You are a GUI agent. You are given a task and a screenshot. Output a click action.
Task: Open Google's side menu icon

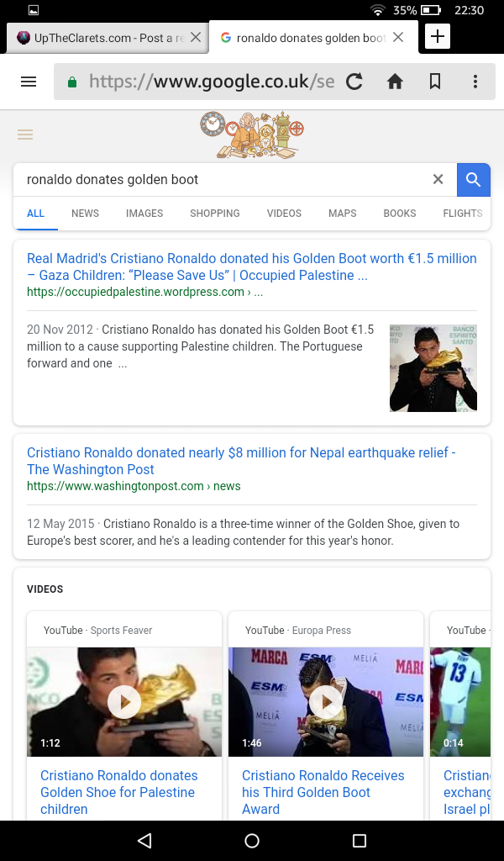click(x=25, y=135)
